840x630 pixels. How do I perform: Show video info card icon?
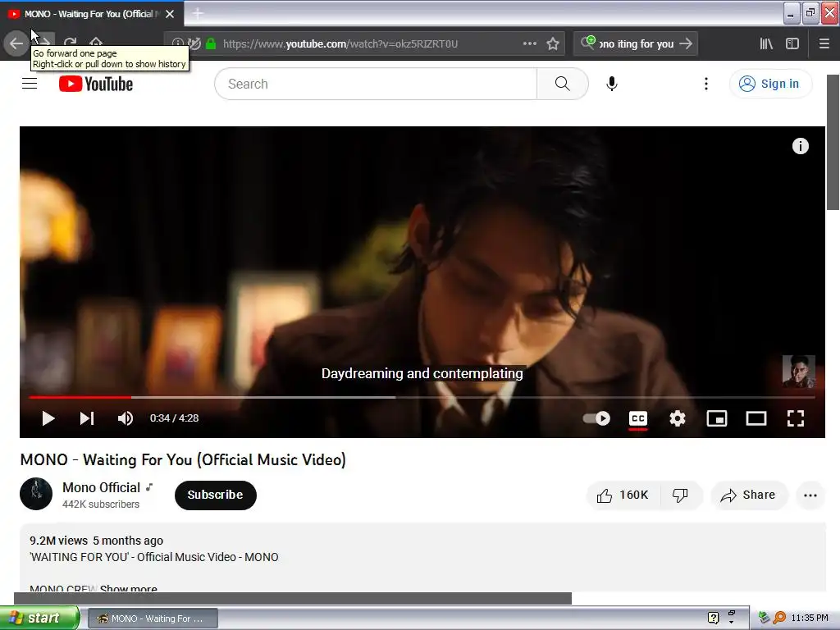pyautogui.click(x=801, y=146)
